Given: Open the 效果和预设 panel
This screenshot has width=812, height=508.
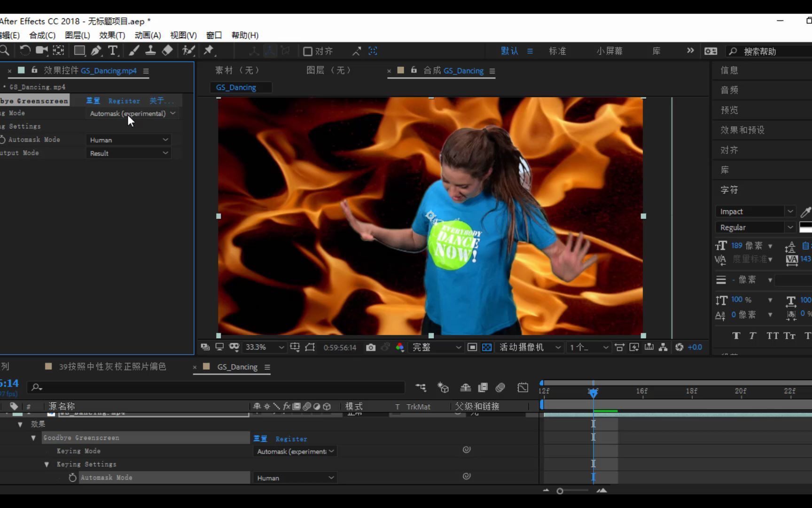Looking at the screenshot, I should tap(742, 130).
